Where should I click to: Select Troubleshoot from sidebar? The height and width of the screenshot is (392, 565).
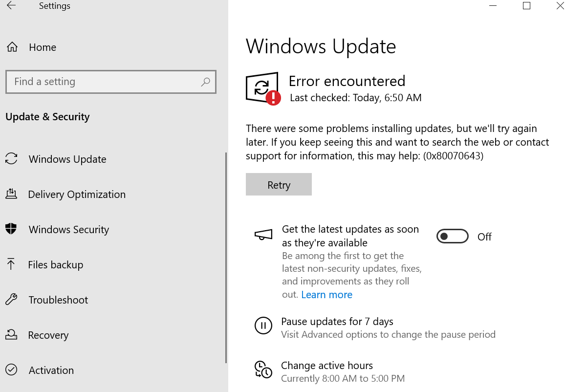(58, 300)
